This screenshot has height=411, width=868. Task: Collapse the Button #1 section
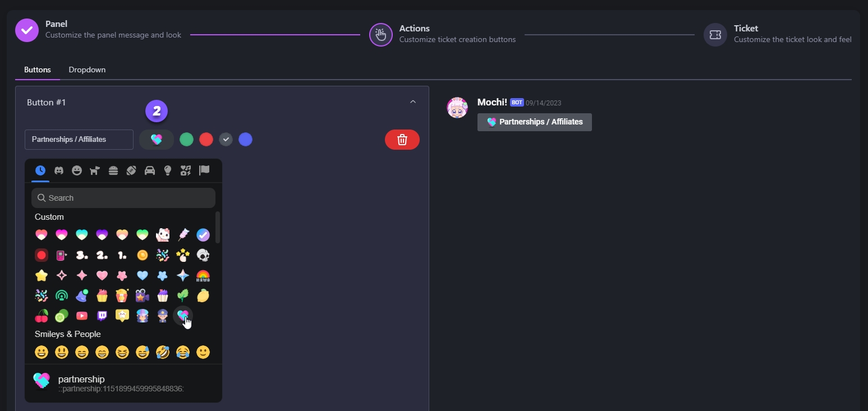pyautogui.click(x=413, y=101)
